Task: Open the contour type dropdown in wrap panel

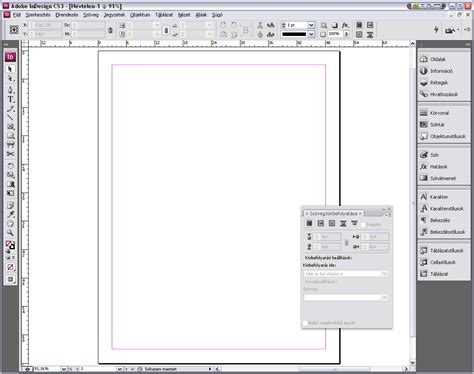Action: (x=346, y=297)
